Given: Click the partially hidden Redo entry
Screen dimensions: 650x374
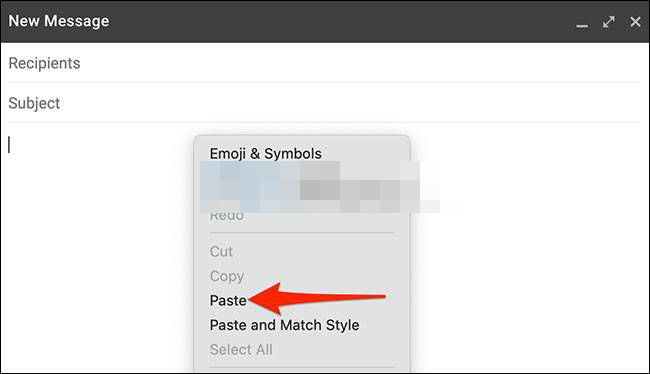Looking at the screenshot, I should tap(226, 216).
